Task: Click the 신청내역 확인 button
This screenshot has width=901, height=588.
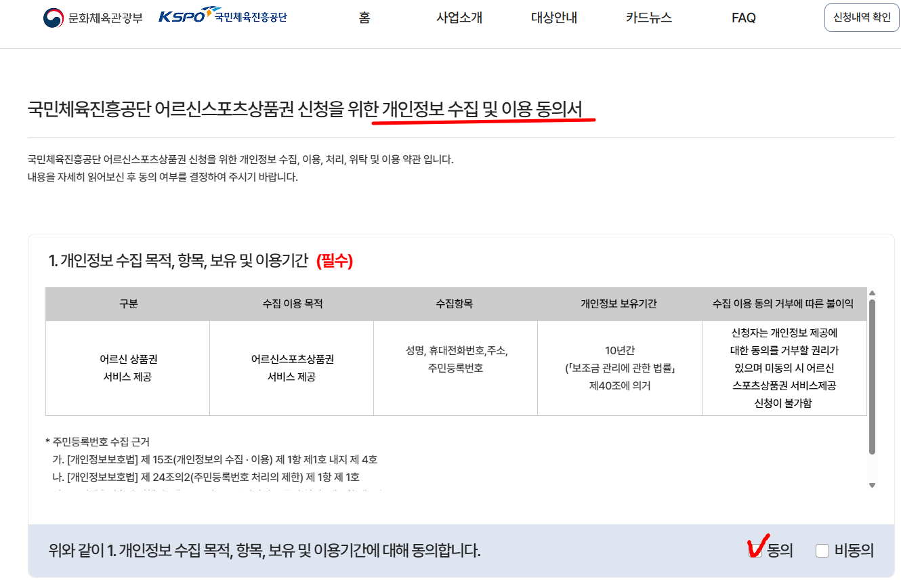Action: pos(862,18)
